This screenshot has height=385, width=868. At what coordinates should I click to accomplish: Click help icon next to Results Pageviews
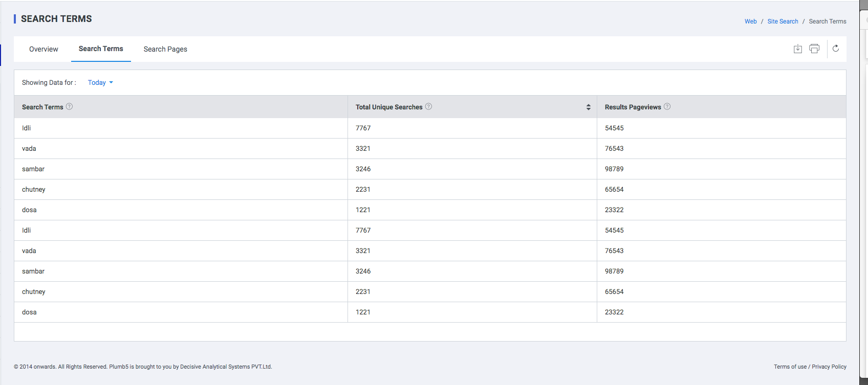[x=667, y=106]
